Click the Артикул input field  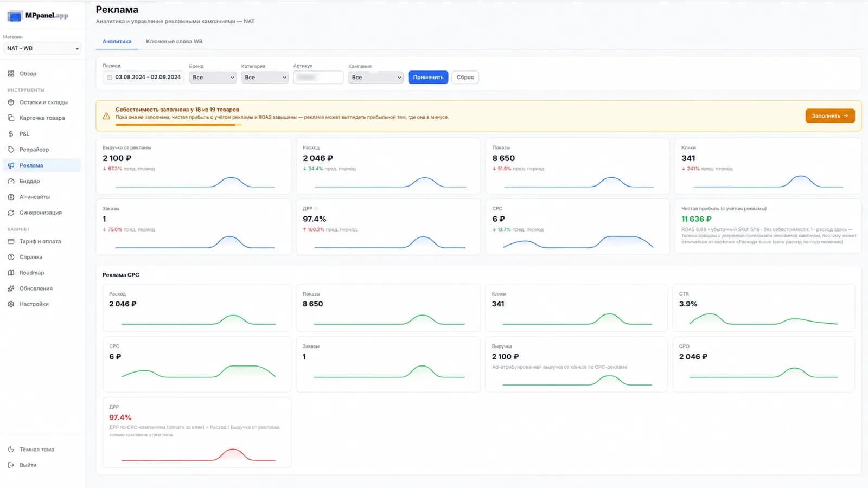coord(318,78)
